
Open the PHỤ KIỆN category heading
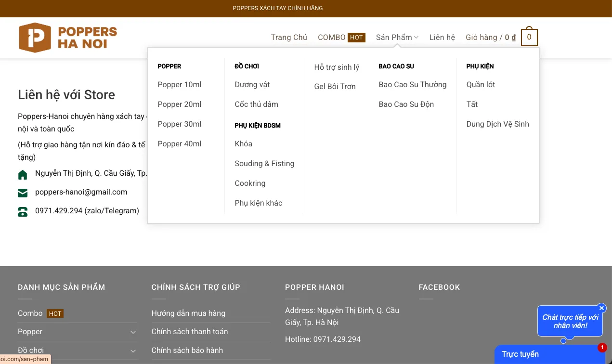pos(480,66)
